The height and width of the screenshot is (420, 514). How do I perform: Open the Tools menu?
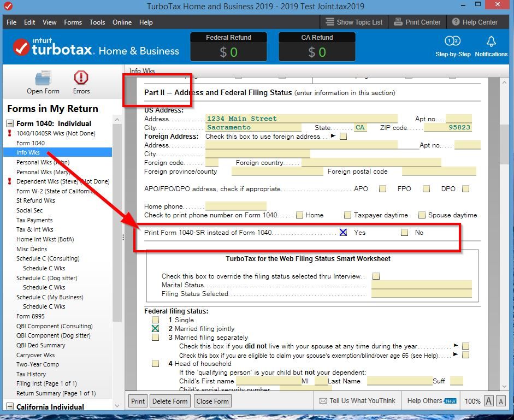pyautogui.click(x=97, y=22)
